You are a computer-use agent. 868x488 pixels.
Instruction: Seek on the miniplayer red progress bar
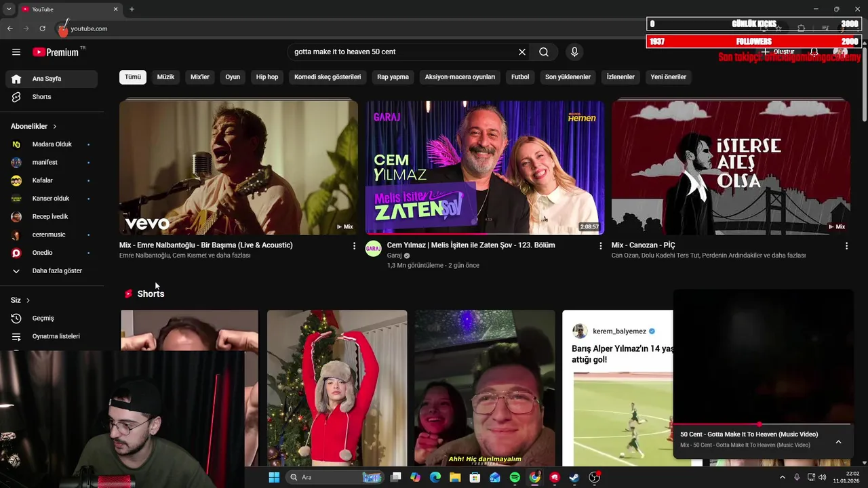pyautogui.click(x=762, y=424)
